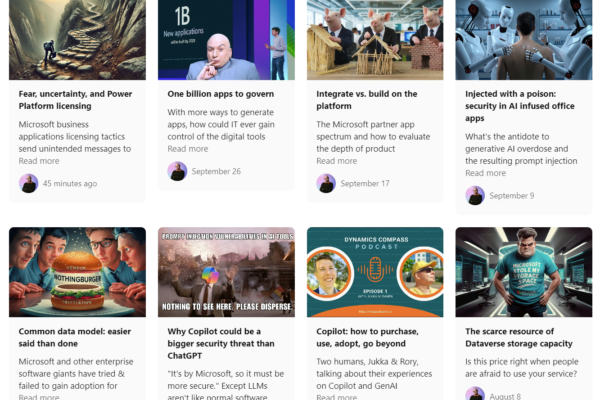Click author avatar next to September 17

tap(326, 183)
